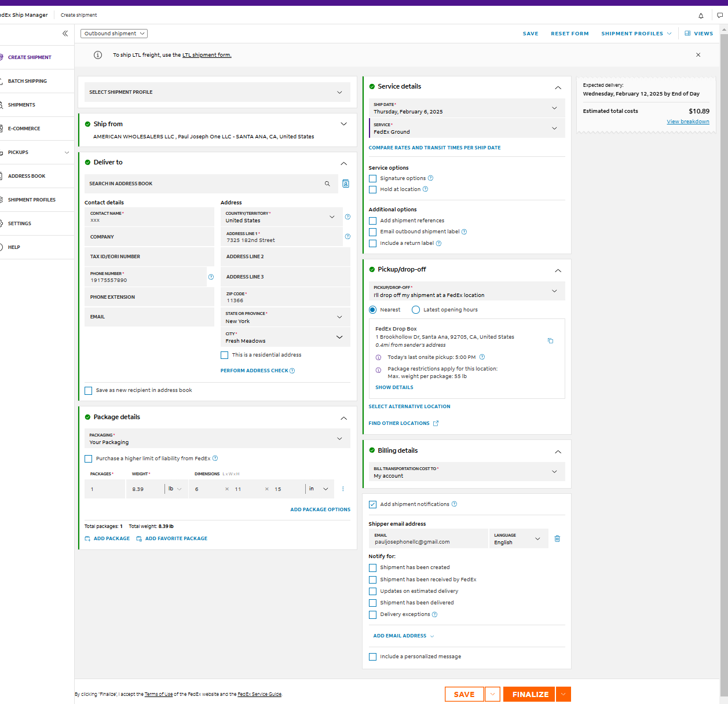
Task: Enable Include a return label
Action: (373, 243)
